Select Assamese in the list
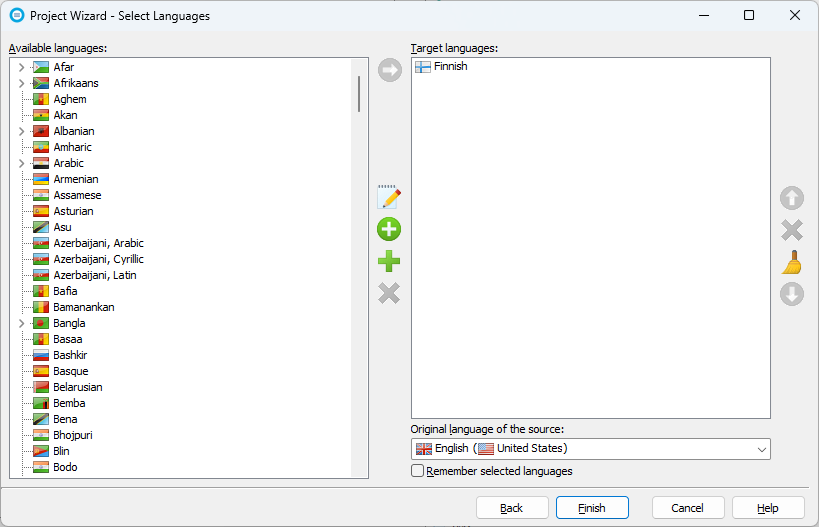 click(x=77, y=195)
